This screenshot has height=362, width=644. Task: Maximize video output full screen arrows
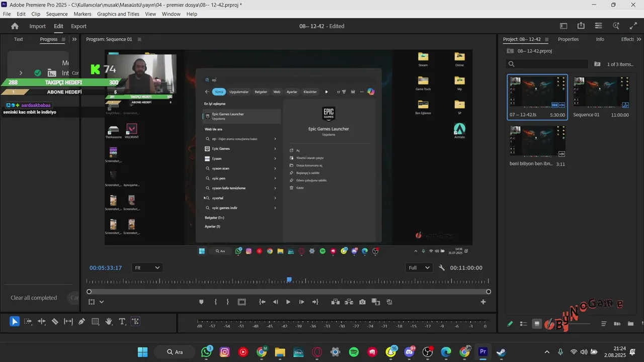pyautogui.click(x=633, y=26)
